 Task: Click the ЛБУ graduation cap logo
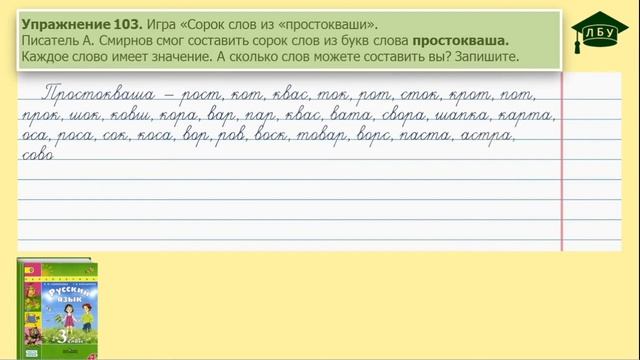point(599,32)
